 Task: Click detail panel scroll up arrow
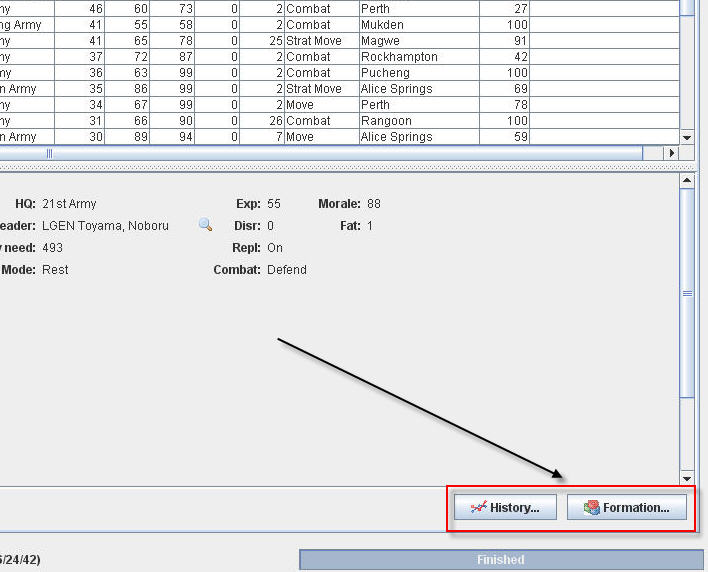tap(687, 181)
